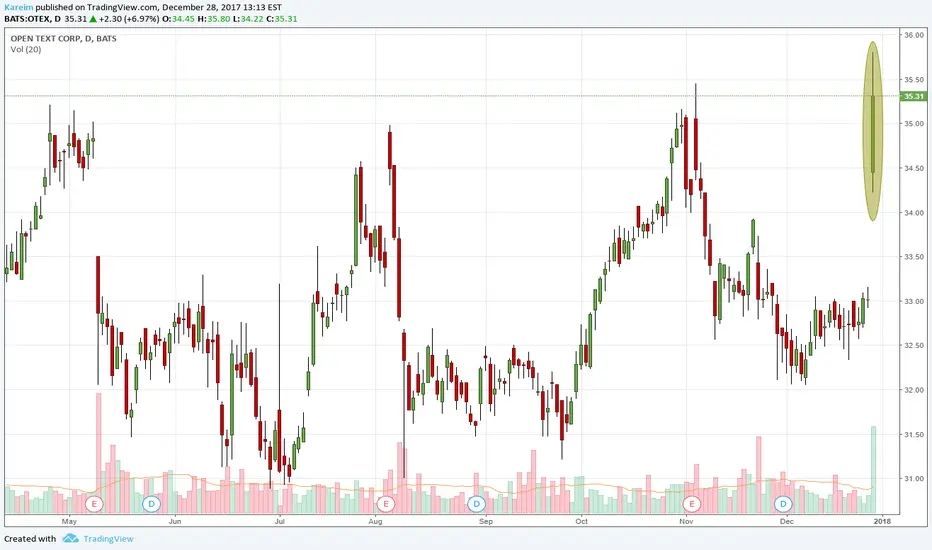The height and width of the screenshot is (550, 932).
Task: Click the 36.00 price axis label
Action: (x=914, y=35)
